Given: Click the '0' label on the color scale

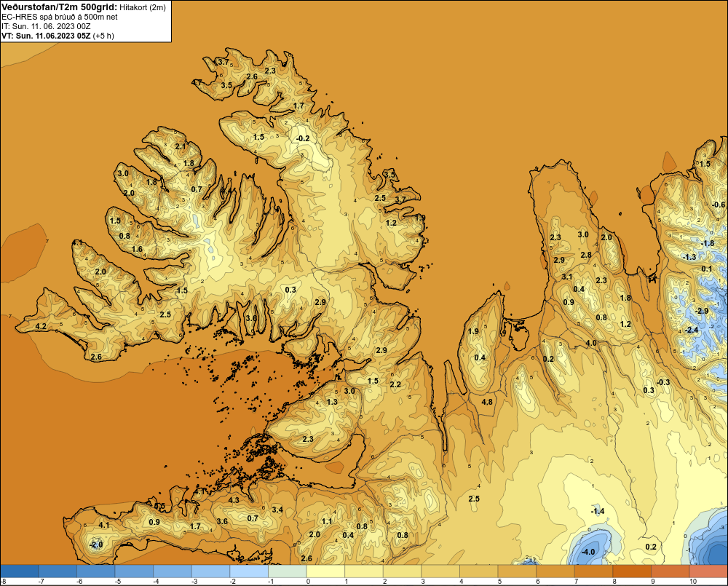Looking at the screenshot, I should (308, 582).
